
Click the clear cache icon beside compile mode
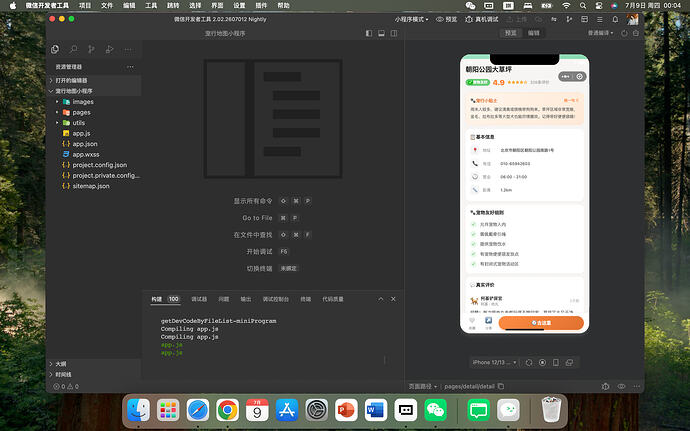(x=635, y=33)
